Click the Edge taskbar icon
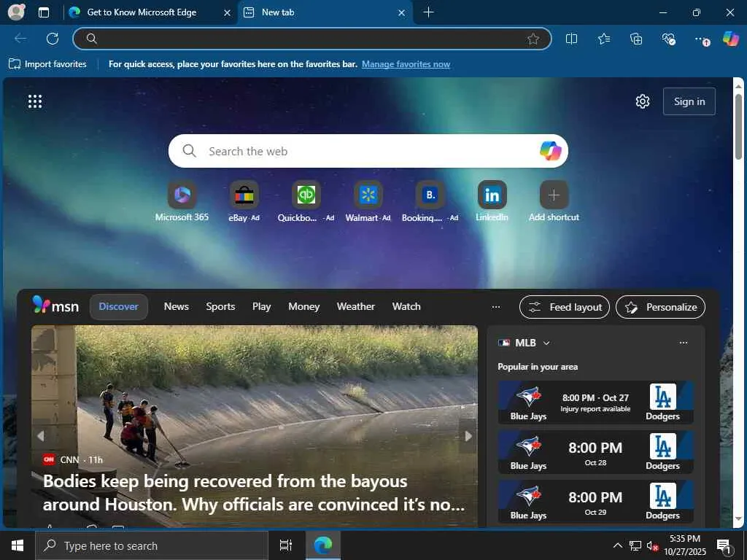 (x=322, y=545)
